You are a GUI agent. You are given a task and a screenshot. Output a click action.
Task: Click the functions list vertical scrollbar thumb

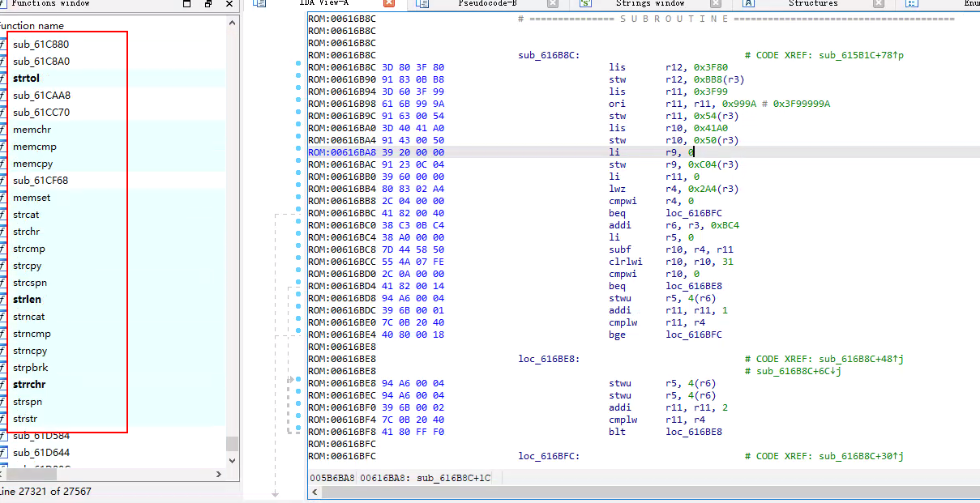click(233, 443)
